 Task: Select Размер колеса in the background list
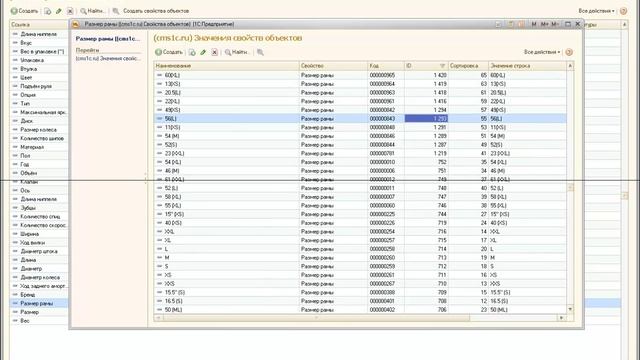(39, 130)
